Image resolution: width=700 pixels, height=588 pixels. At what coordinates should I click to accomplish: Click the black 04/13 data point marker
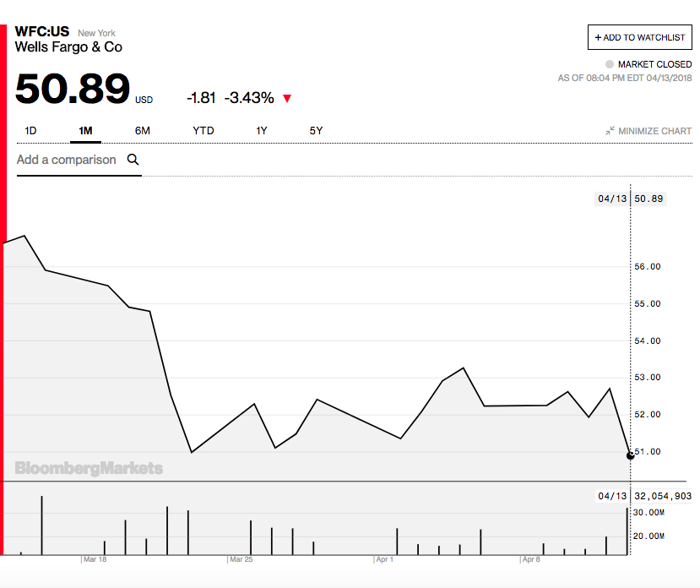coord(630,455)
